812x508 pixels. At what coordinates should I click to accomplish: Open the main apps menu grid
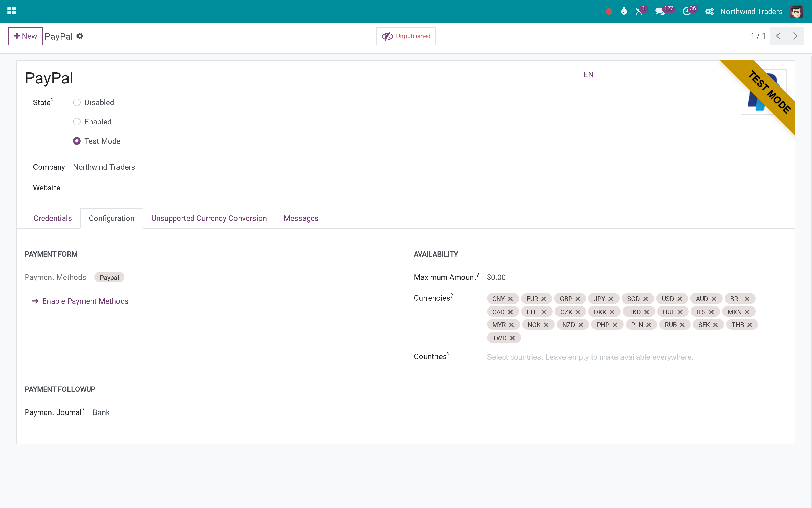pos(12,11)
